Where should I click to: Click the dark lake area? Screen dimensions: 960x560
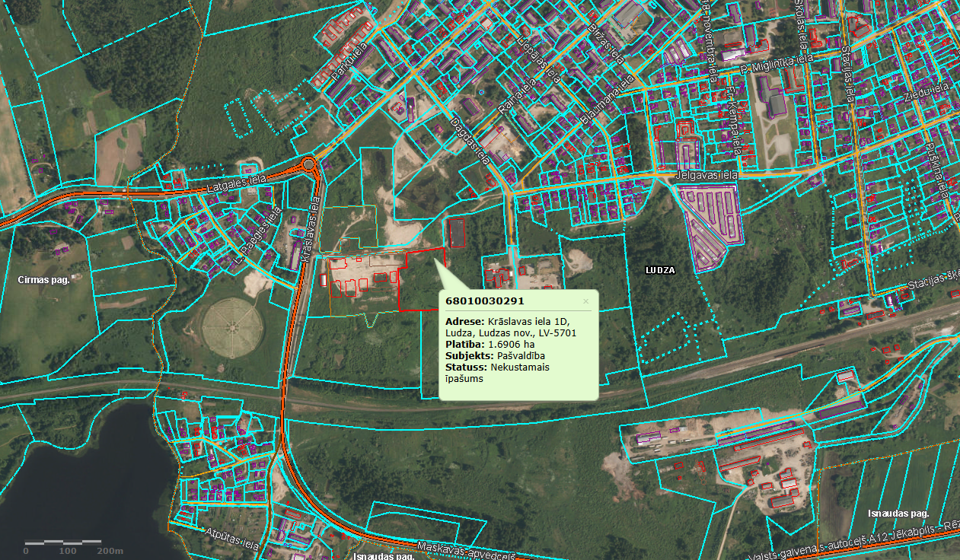tap(84, 472)
